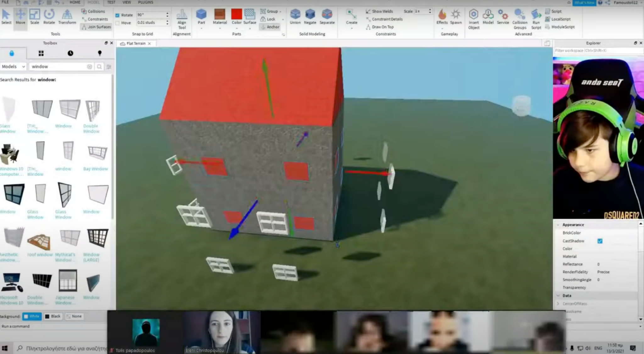Insert a LocalScript

click(x=558, y=19)
